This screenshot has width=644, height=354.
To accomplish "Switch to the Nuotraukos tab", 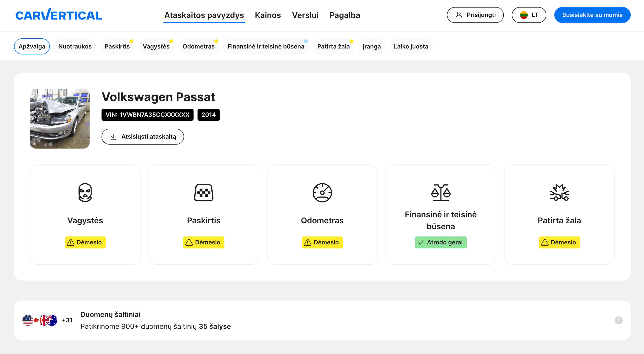I will [x=75, y=46].
